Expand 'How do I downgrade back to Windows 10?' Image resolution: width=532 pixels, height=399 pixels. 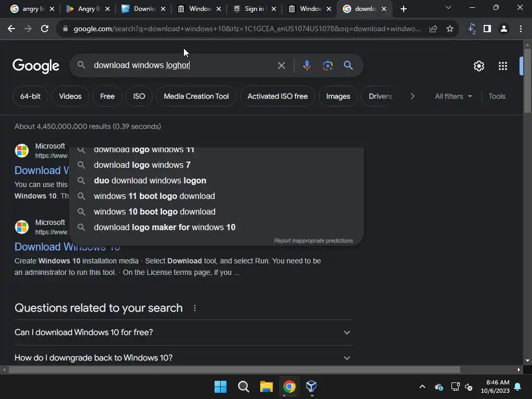pyautogui.click(x=183, y=358)
